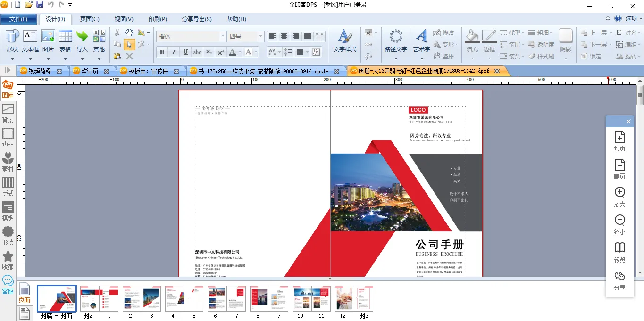Image resolution: width=644 pixels, height=321 pixels.
Task: Toggle italic text formatting
Action: [174, 52]
